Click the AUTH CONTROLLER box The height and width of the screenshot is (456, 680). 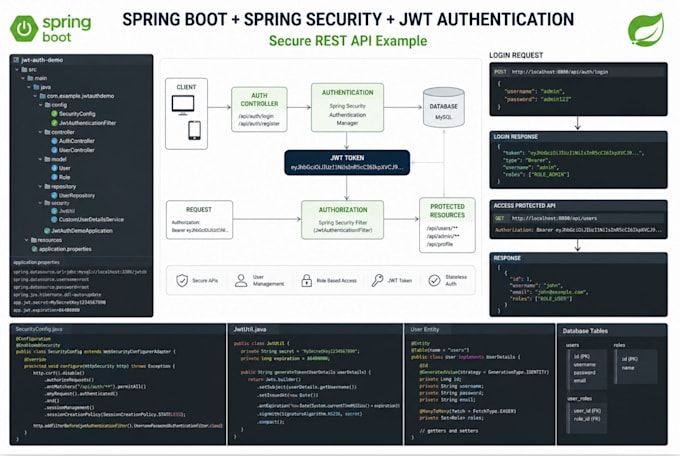[x=259, y=109]
